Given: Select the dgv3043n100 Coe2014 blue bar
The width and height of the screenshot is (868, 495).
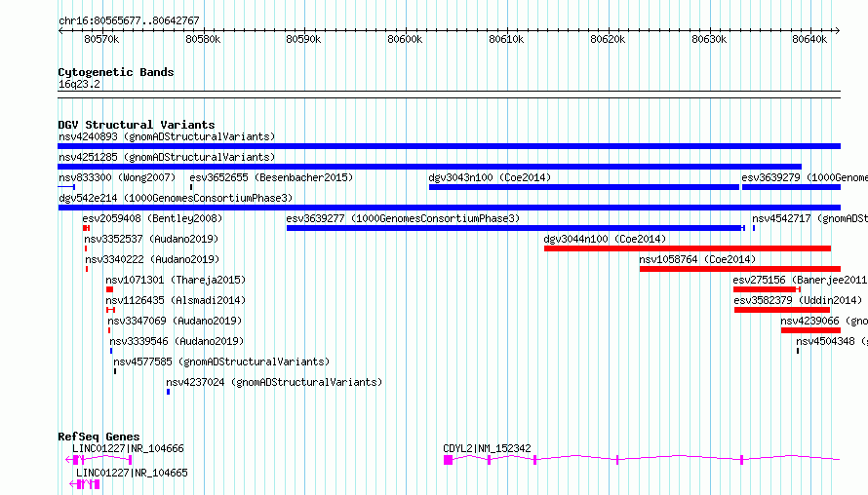Looking at the screenshot, I should (584, 187).
